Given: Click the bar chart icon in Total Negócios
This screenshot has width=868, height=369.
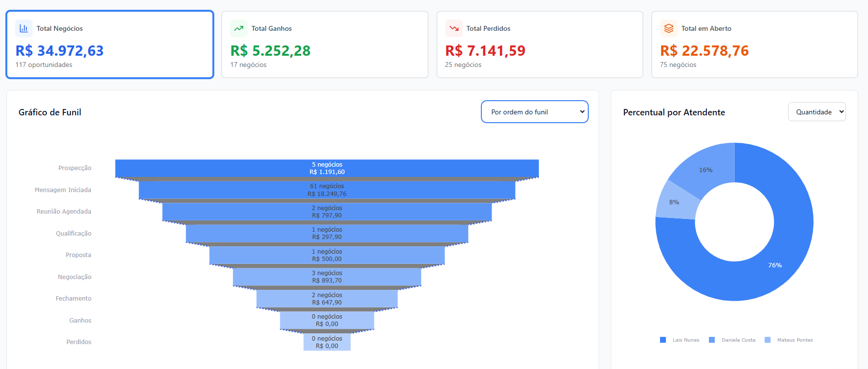Looking at the screenshot, I should tap(23, 28).
